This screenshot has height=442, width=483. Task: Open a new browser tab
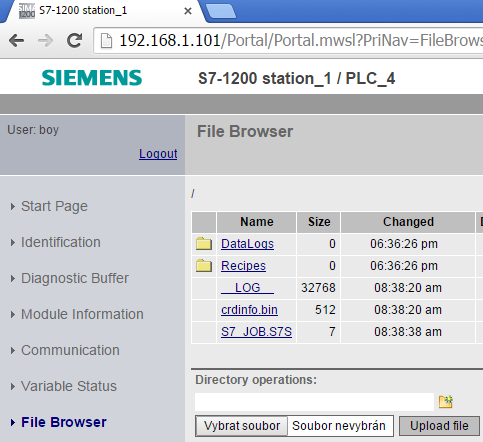point(221,11)
